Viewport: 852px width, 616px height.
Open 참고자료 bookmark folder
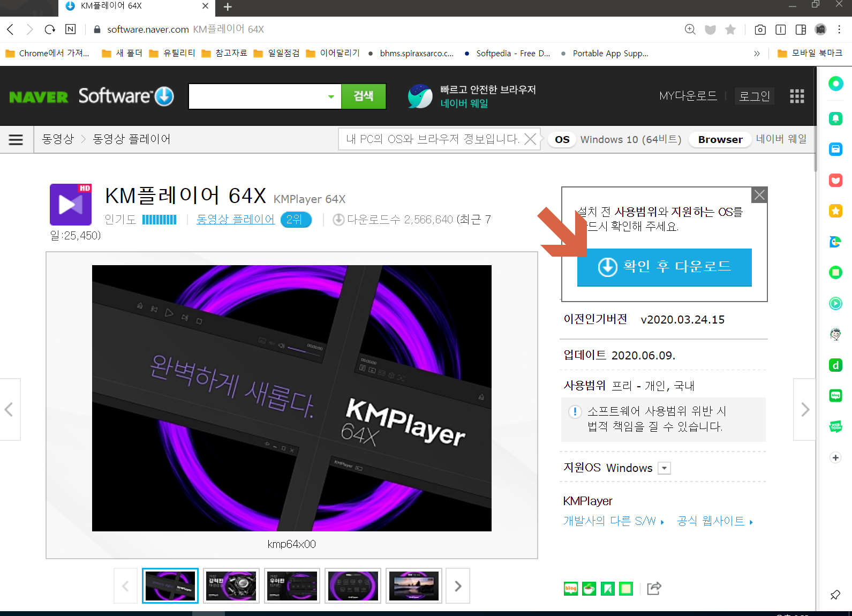(225, 54)
